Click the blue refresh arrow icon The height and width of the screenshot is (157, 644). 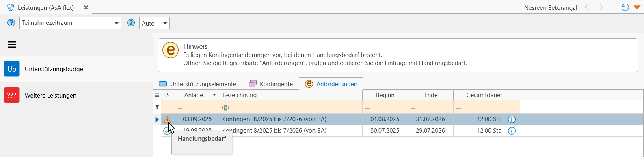click(x=625, y=7)
